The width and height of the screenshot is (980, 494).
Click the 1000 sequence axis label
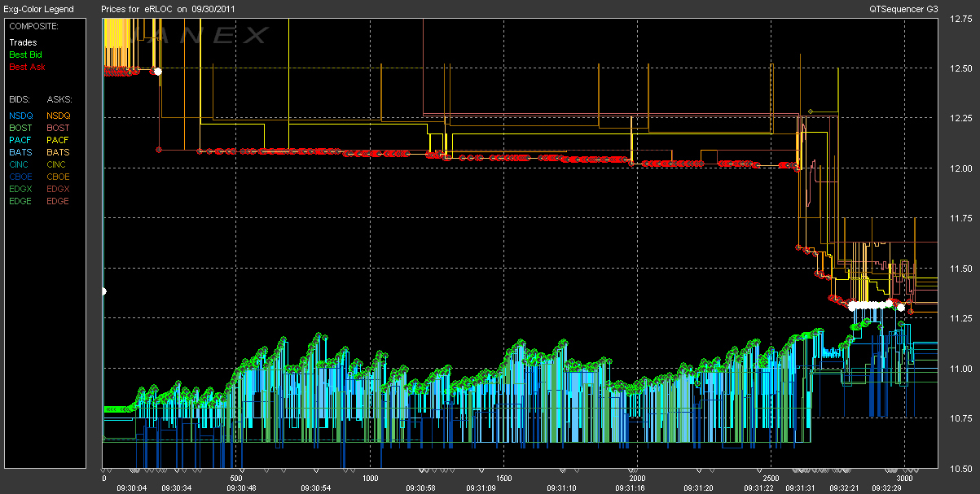click(371, 479)
